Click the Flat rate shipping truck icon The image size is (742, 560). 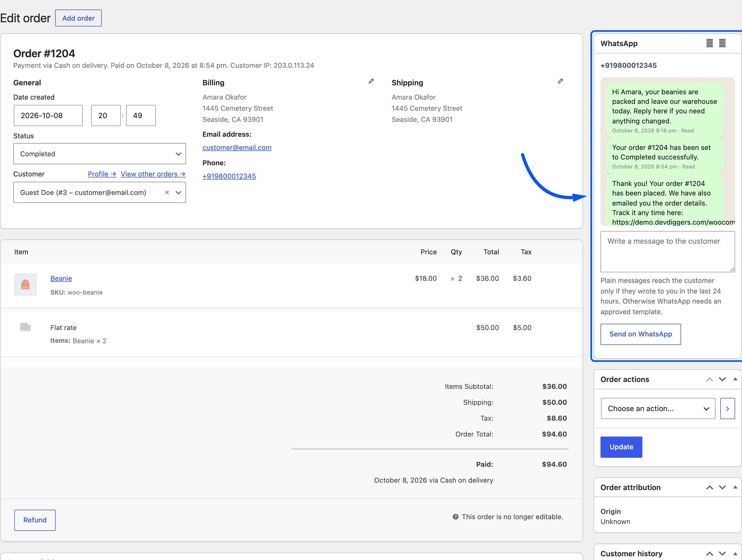[25, 327]
